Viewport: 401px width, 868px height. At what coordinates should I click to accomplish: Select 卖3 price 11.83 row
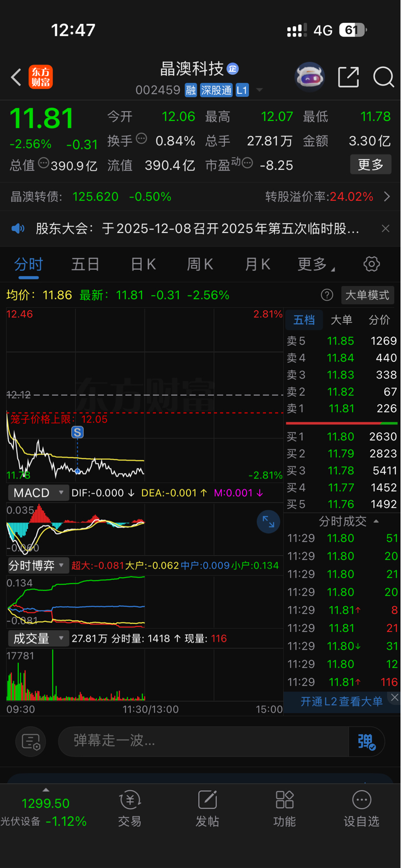coord(342,375)
